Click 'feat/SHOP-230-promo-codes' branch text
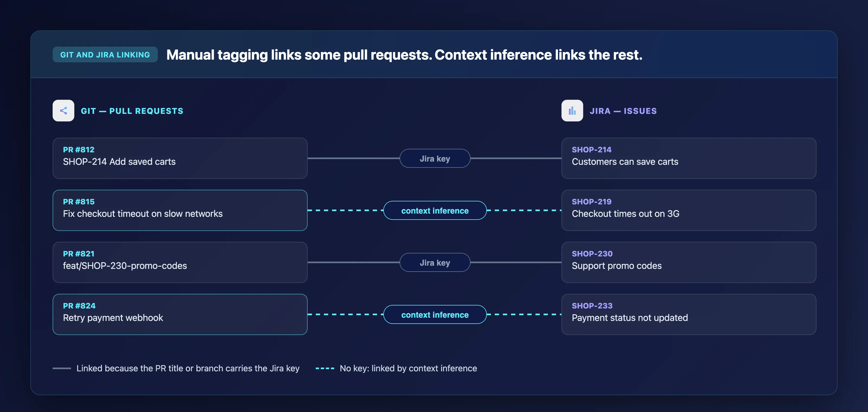This screenshot has height=412, width=868. pyautogui.click(x=125, y=266)
